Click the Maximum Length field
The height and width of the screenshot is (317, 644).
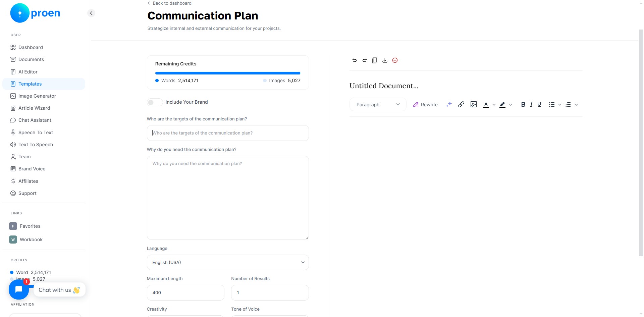click(185, 293)
